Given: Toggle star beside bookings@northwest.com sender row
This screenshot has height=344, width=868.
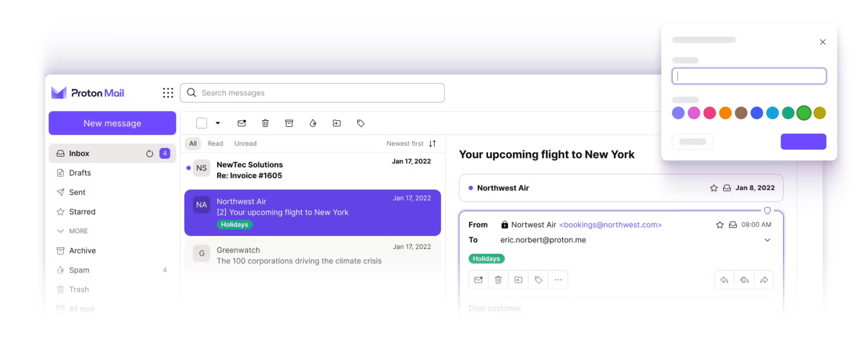Looking at the screenshot, I should point(719,224).
